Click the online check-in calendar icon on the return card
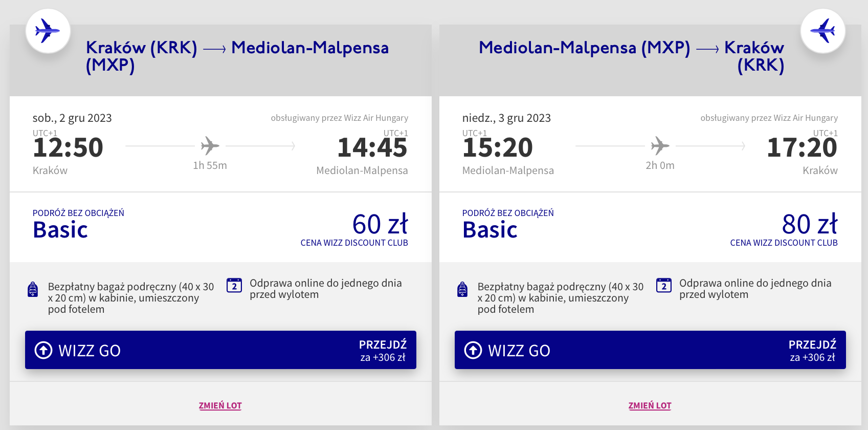868x430 pixels. click(x=664, y=285)
